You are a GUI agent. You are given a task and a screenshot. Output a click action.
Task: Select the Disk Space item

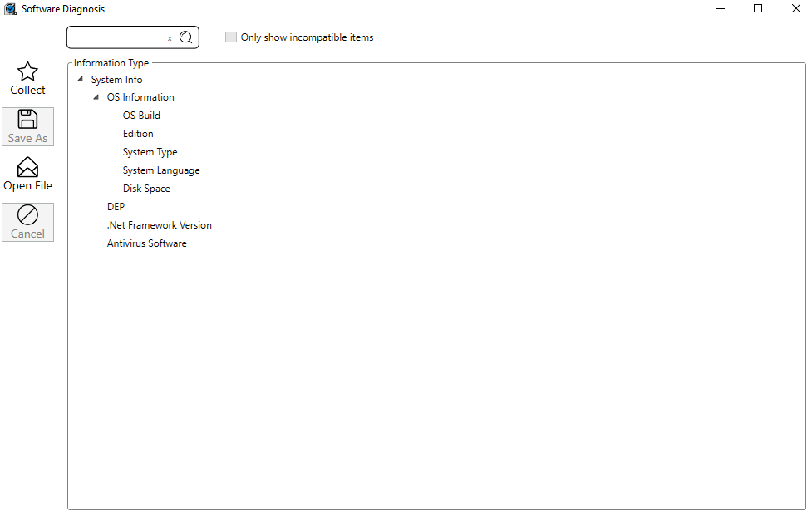pyautogui.click(x=146, y=189)
